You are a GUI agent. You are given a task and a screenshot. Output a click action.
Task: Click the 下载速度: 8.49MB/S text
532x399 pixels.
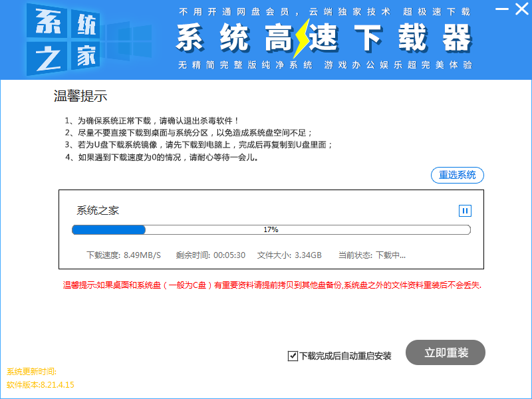(124, 255)
